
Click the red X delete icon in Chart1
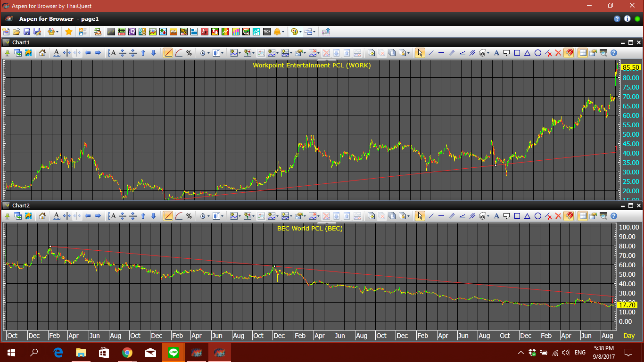559,53
